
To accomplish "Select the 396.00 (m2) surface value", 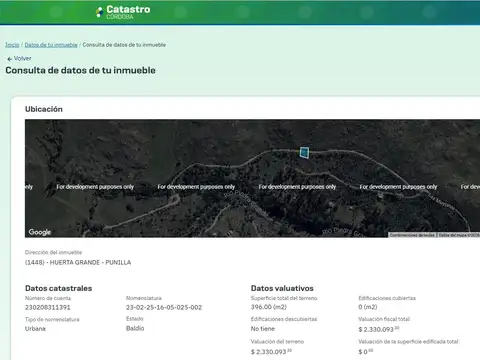I will click(x=269, y=307).
